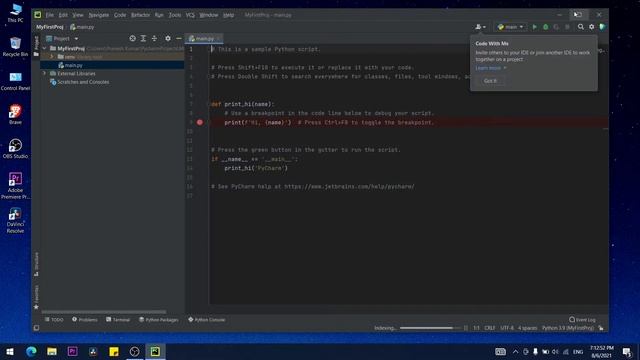640x360 pixels.
Task: Open the VCS menu
Action: pos(190,15)
